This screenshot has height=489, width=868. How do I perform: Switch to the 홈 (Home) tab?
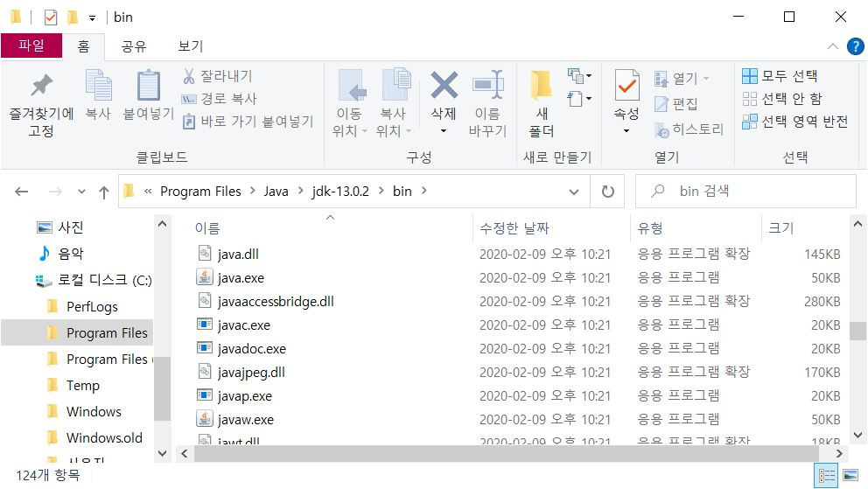click(84, 46)
